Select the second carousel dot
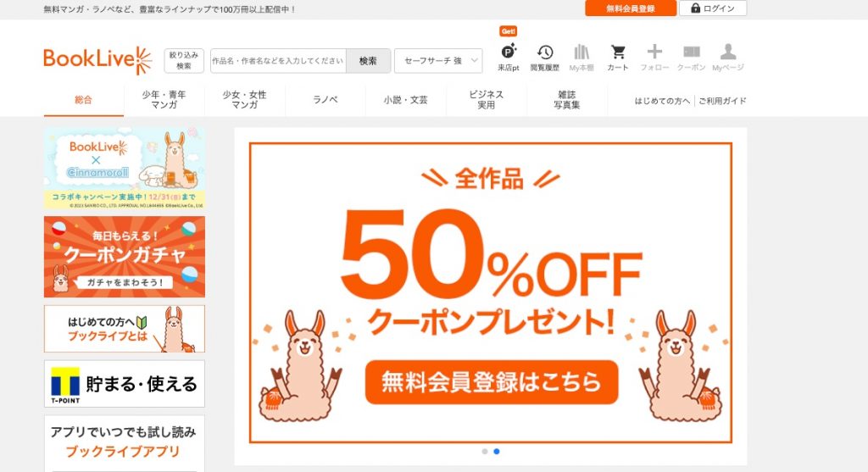 (497, 452)
